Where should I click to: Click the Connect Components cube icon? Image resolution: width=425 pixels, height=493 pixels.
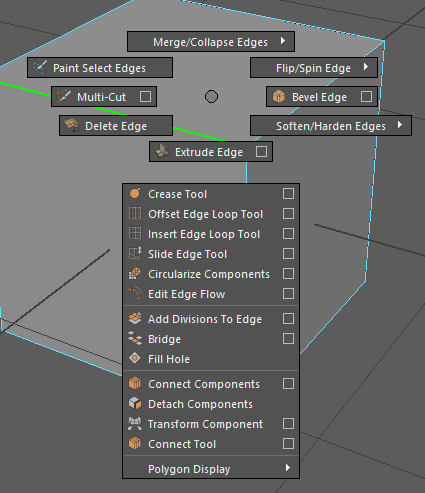click(135, 383)
